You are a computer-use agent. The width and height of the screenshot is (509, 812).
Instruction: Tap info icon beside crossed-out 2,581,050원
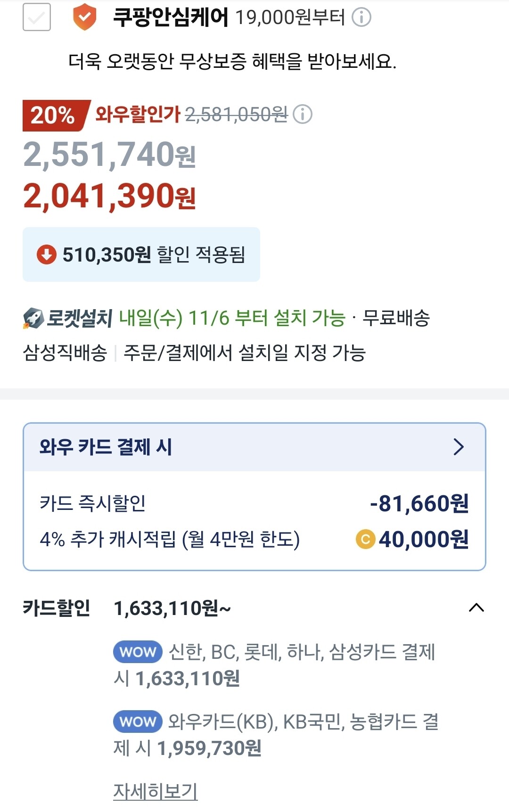point(303,114)
